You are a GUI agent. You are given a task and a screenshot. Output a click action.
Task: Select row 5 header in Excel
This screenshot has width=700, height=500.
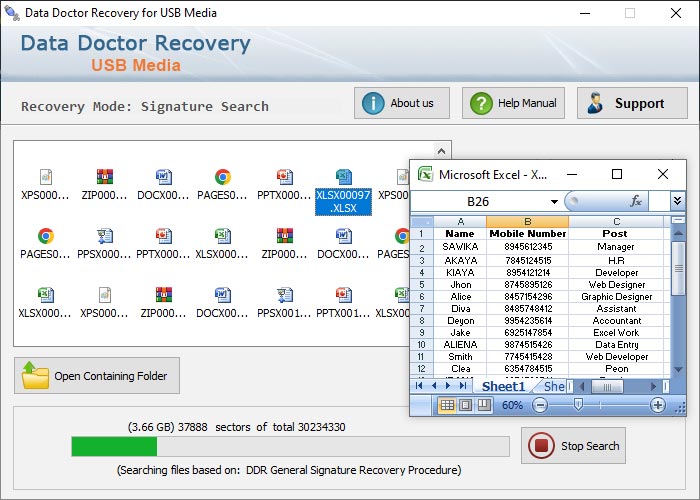tap(422, 285)
